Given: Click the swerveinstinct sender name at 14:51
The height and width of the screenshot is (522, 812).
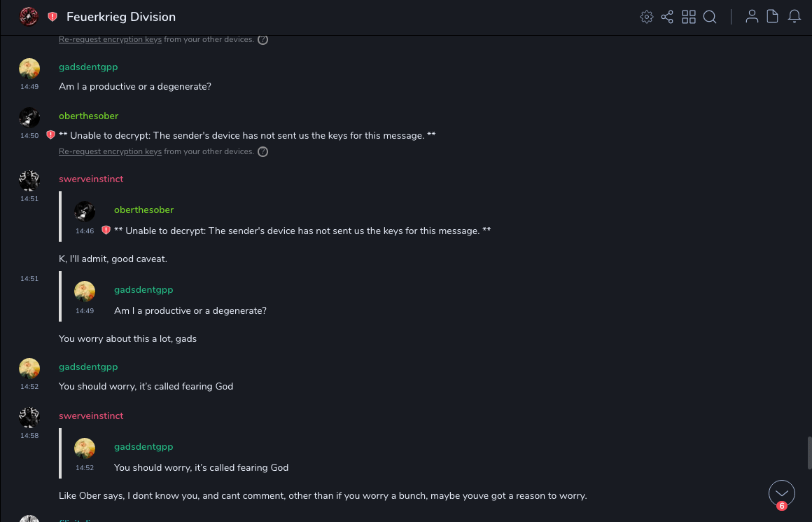Looking at the screenshot, I should tap(91, 179).
